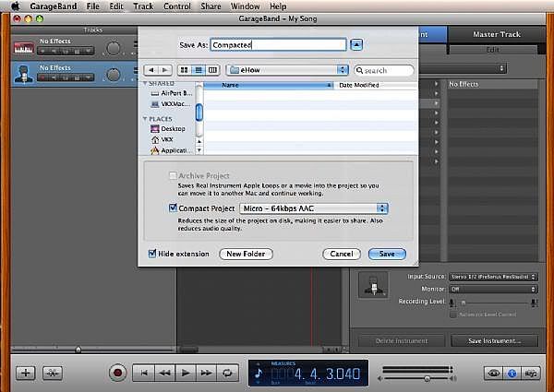Click the New Folder button
Image resolution: width=554 pixels, height=392 pixels.
pos(246,254)
